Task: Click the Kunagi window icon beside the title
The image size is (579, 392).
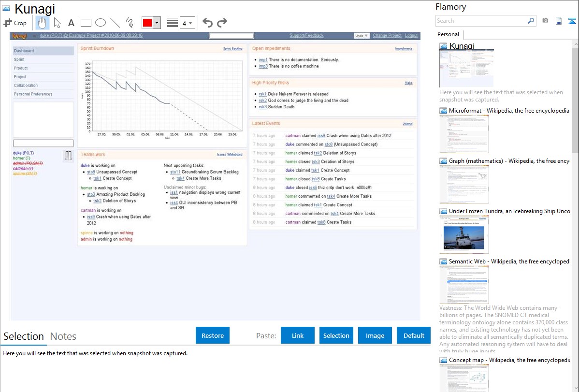Action: tap(6, 9)
